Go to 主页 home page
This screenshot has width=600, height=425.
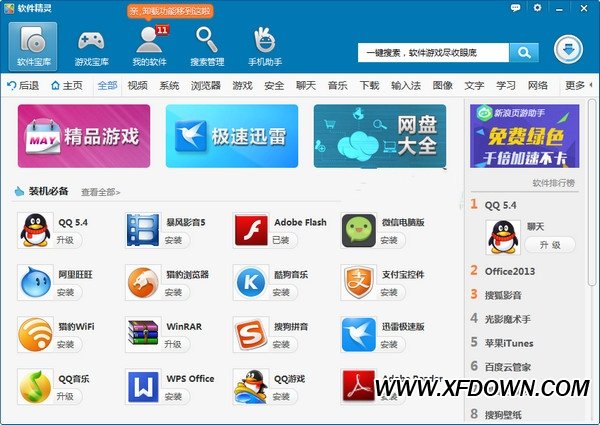[67, 85]
